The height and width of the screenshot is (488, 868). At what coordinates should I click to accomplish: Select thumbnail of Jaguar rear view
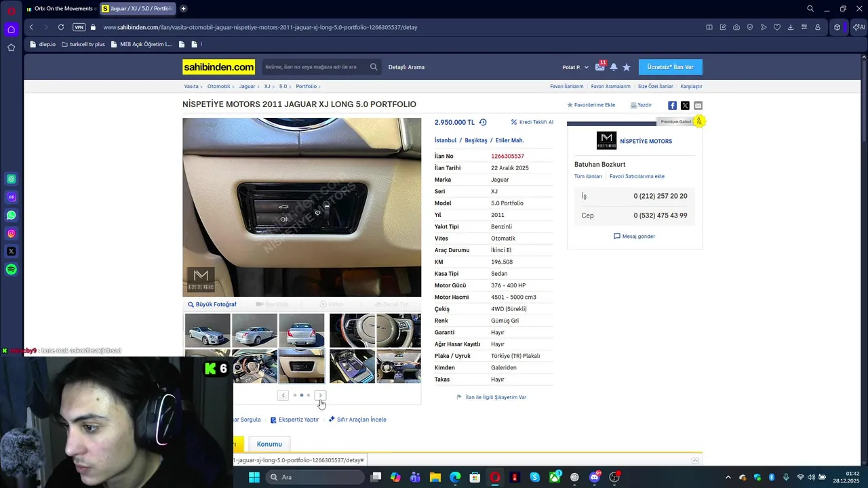pyautogui.click(x=302, y=330)
